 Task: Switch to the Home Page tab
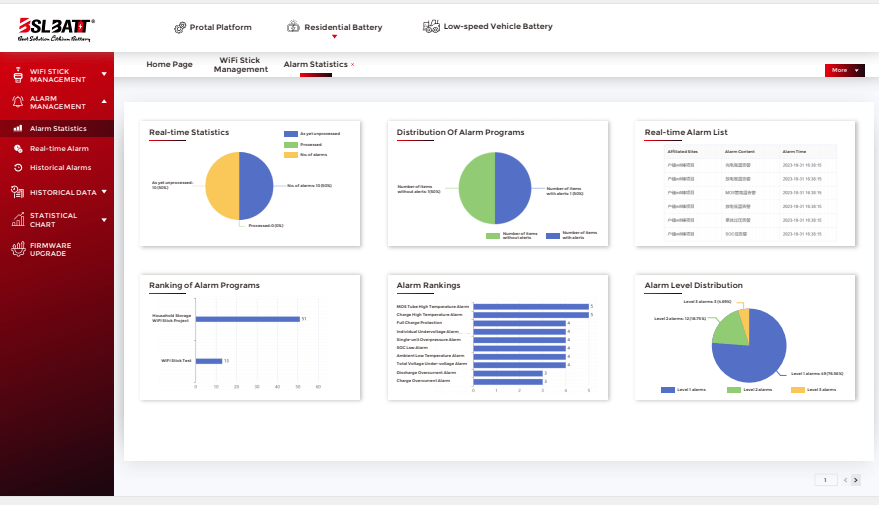tap(169, 64)
